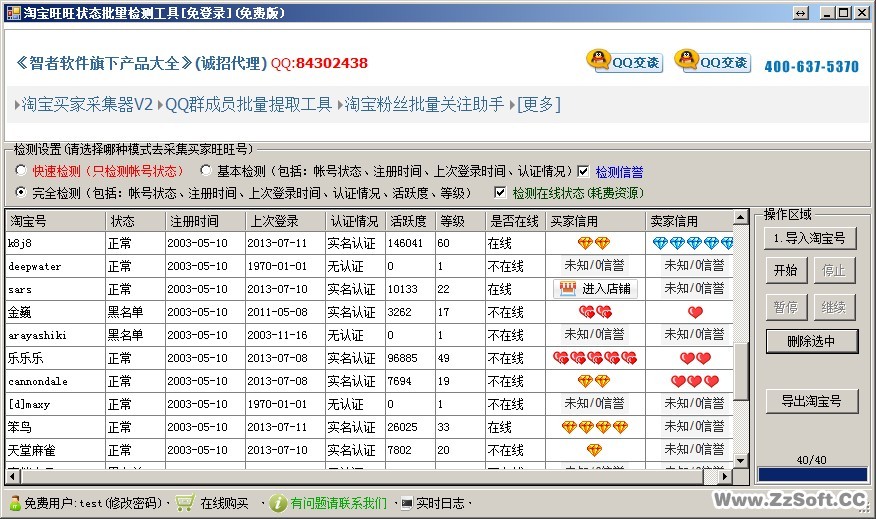The image size is (876, 519).
Task: Click the application icon in title bar
Action: coord(12,12)
